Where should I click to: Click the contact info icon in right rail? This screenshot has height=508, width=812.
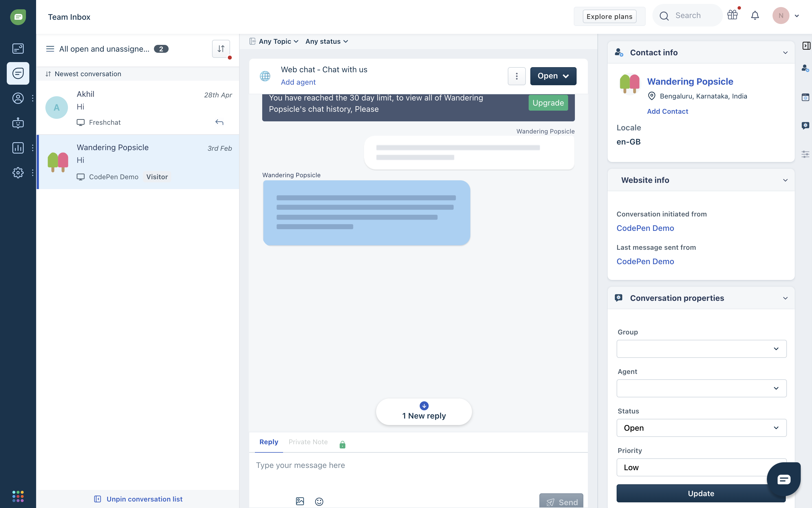click(x=805, y=68)
